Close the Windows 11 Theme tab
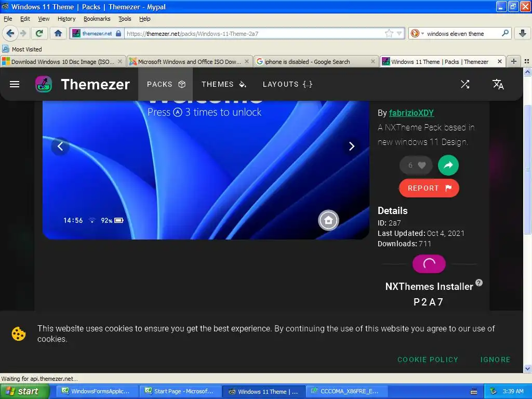The width and height of the screenshot is (532, 399). (x=499, y=61)
